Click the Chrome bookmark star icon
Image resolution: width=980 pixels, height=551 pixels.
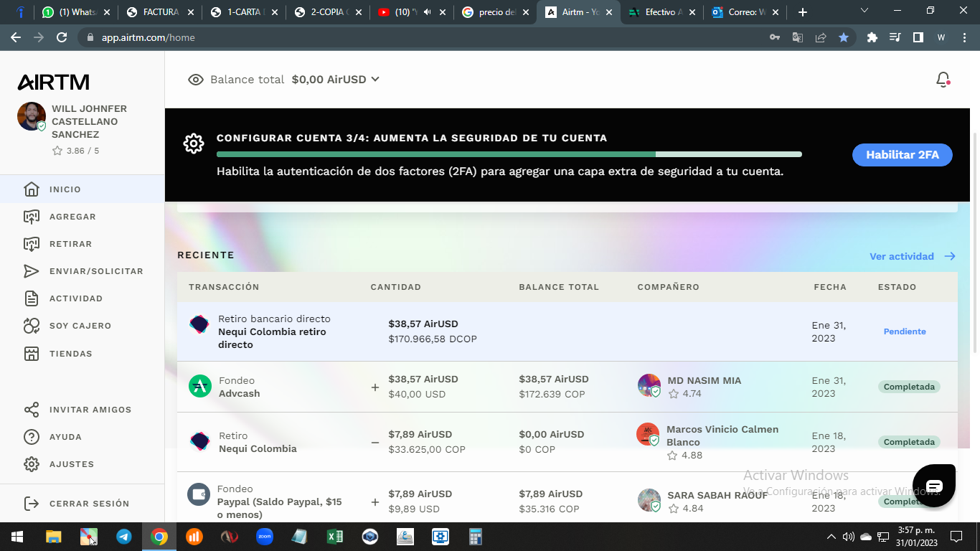(844, 37)
